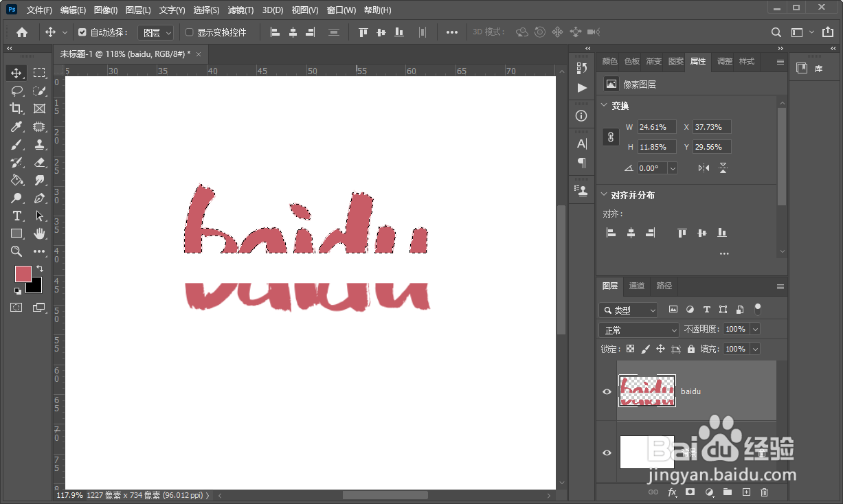Screen dimensions: 843x504
Task: Flip vertically in Properties panel
Action: pyautogui.click(x=723, y=168)
